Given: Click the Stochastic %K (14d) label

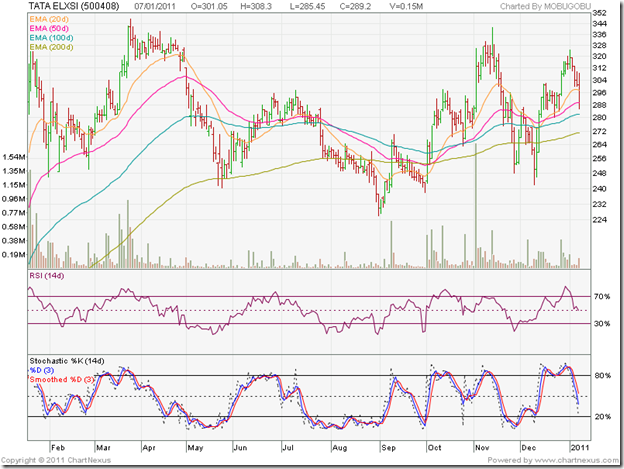Looking at the screenshot, I should [67, 361].
